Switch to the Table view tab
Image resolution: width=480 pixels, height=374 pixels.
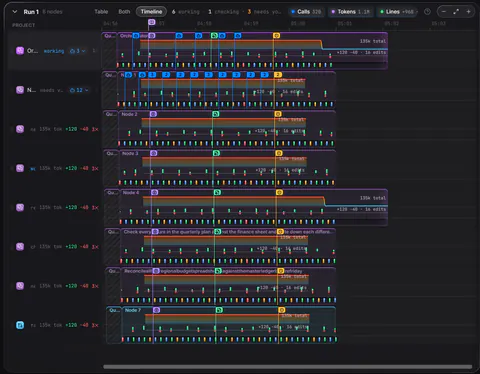click(x=101, y=12)
